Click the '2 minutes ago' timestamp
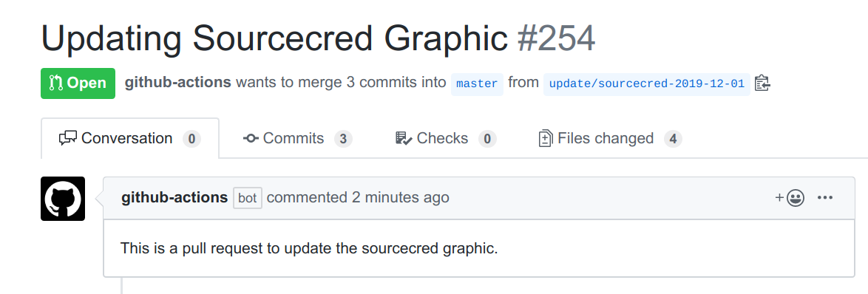This screenshot has width=868, height=294. tap(401, 197)
